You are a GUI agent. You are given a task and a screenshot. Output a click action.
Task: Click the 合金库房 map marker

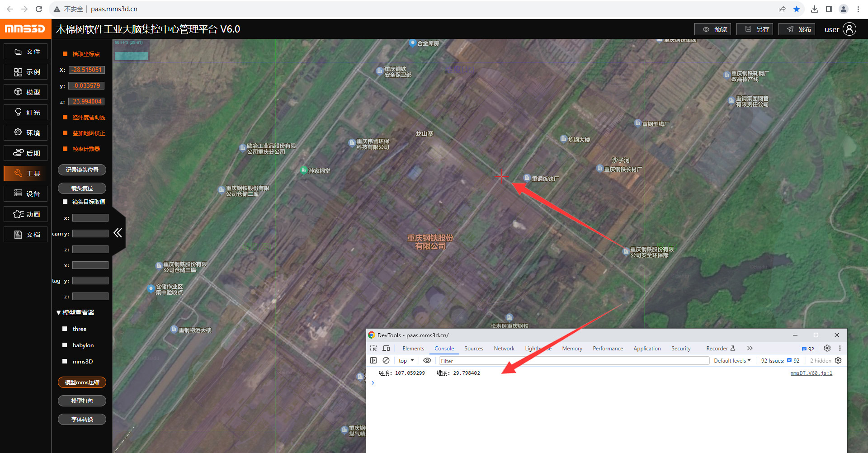click(x=412, y=43)
